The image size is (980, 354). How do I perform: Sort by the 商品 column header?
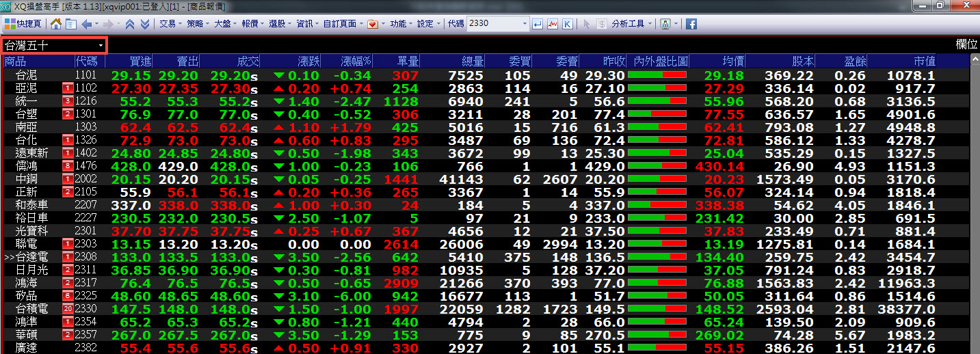pyautogui.click(x=15, y=62)
